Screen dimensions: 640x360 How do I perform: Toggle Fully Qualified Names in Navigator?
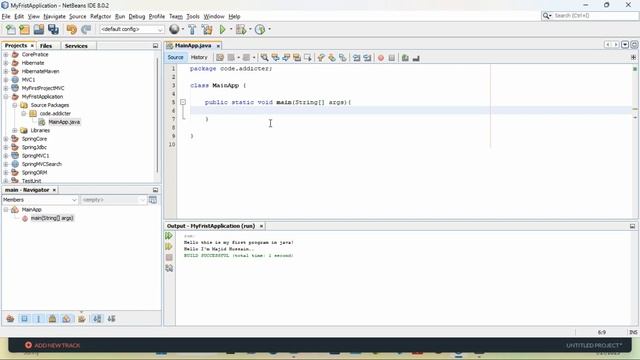coord(82,319)
